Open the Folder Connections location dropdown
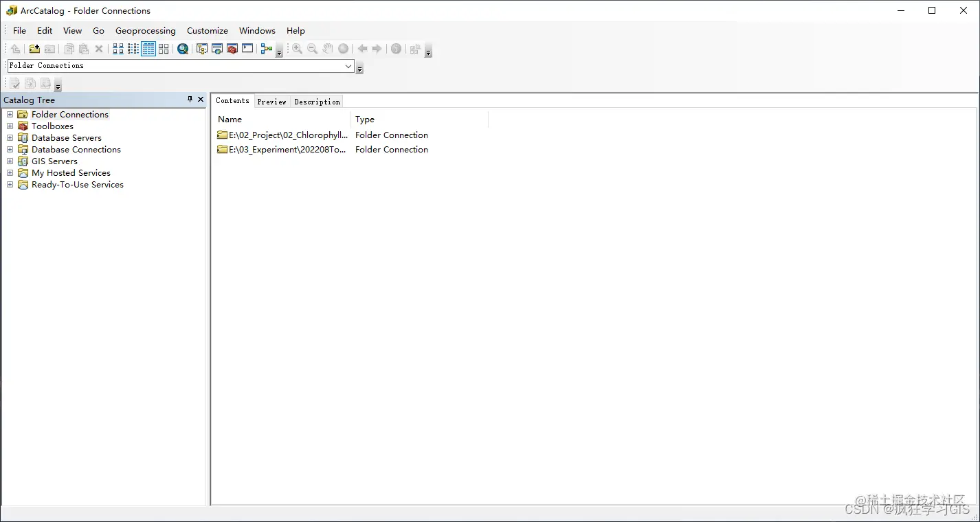 (348, 66)
